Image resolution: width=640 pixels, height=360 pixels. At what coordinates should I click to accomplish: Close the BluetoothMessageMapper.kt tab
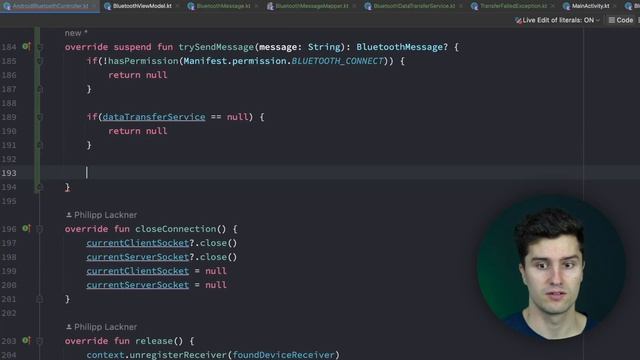coord(354,6)
